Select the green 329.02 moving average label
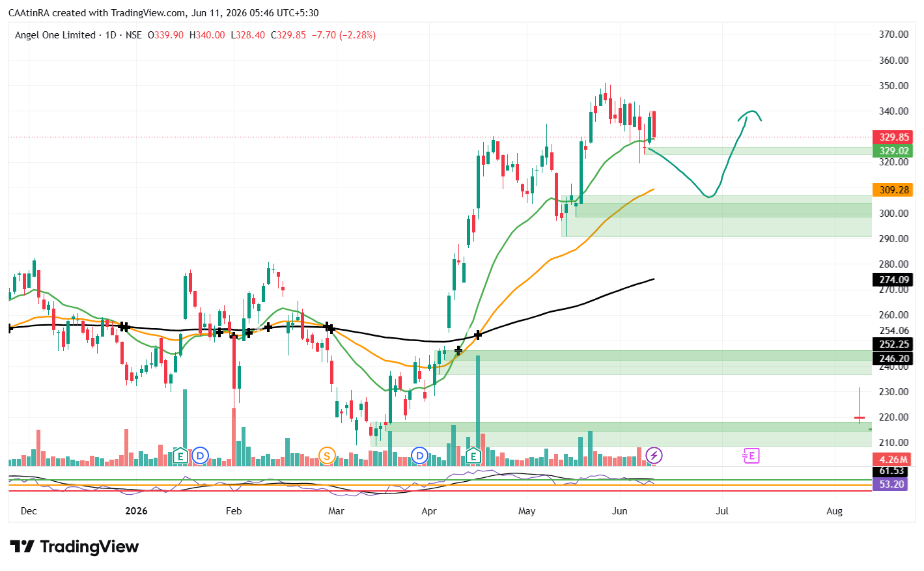The width and height of the screenshot is (924, 571). click(893, 151)
